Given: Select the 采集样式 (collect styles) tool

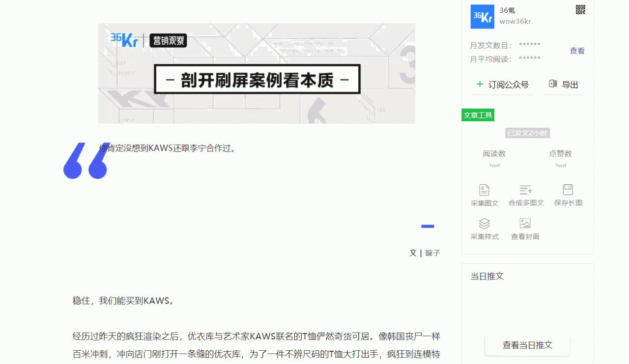Looking at the screenshot, I should (485, 224).
